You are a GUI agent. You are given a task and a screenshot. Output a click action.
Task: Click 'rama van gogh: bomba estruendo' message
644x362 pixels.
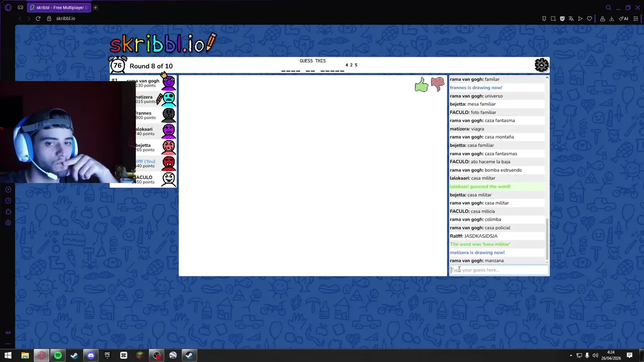point(486,170)
